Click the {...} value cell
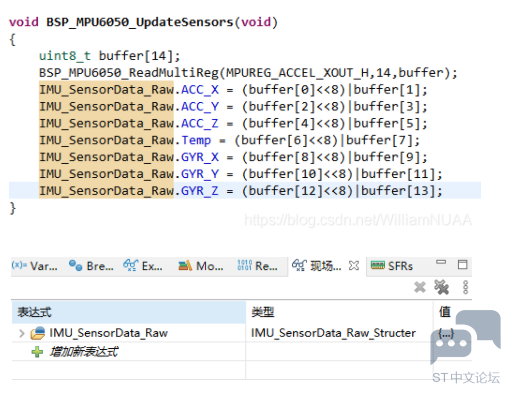The width and height of the screenshot is (509, 393). click(x=446, y=333)
